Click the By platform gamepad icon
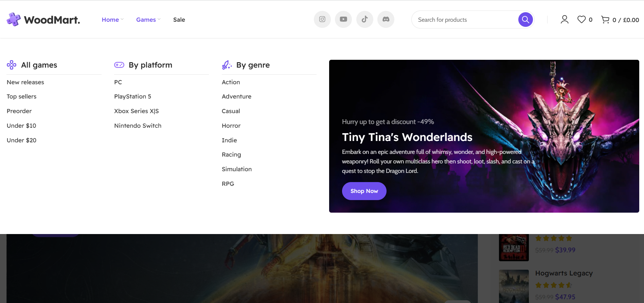644x303 pixels. [119, 65]
